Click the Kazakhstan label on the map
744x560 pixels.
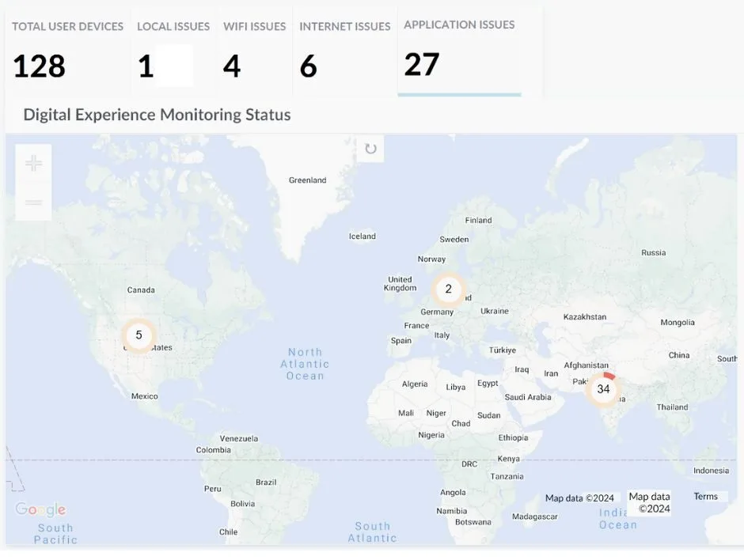(585, 316)
